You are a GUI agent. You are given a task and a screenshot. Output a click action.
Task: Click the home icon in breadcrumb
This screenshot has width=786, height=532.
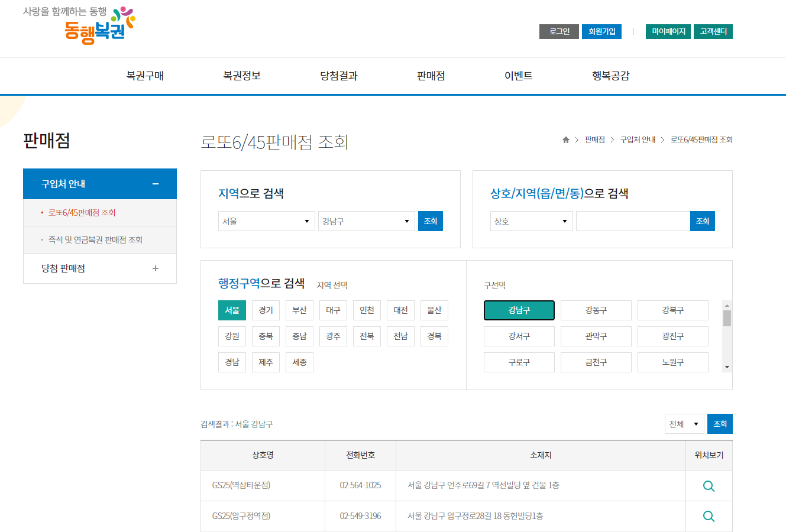point(566,140)
